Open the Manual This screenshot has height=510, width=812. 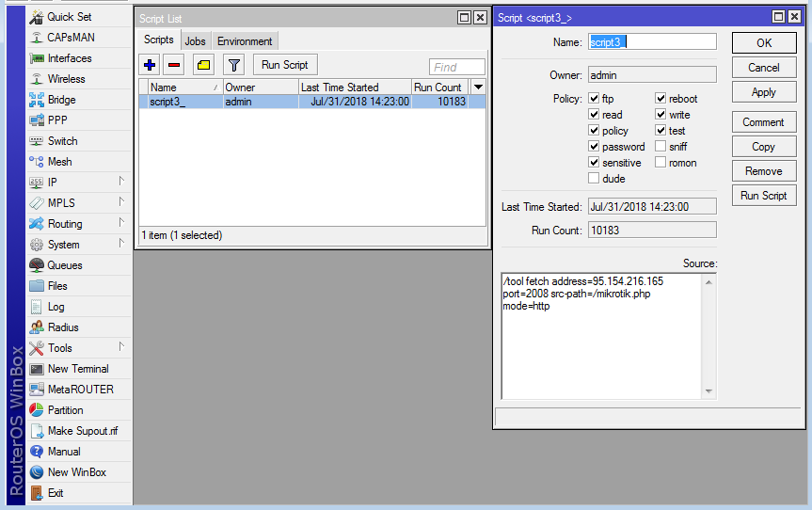(x=79, y=452)
